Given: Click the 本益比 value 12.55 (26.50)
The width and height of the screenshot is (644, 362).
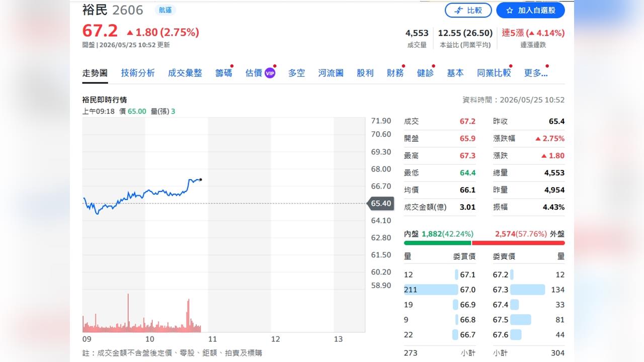Looking at the screenshot, I should pyautogui.click(x=465, y=33).
